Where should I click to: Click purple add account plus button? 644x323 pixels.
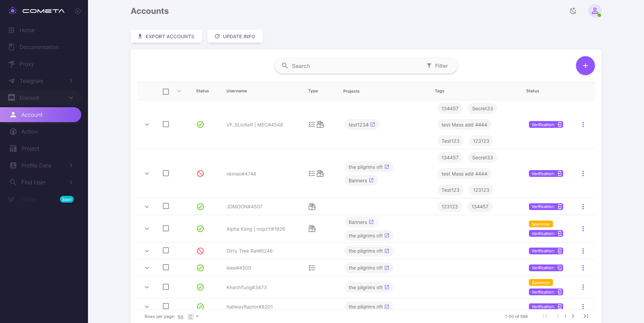tap(585, 66)
